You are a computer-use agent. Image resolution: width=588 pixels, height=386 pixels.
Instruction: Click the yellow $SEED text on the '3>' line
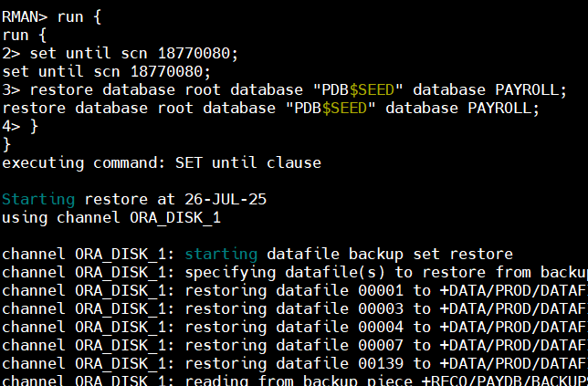click(x=340, y=89)
